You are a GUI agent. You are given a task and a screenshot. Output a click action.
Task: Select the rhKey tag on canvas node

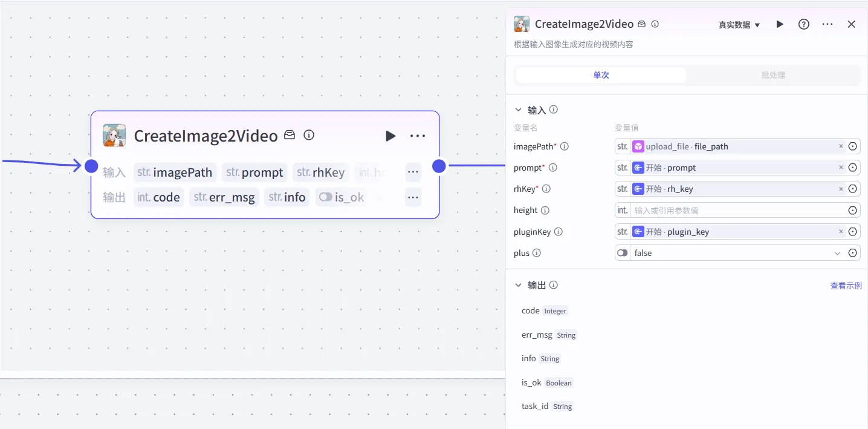click(x=320, y=172)
